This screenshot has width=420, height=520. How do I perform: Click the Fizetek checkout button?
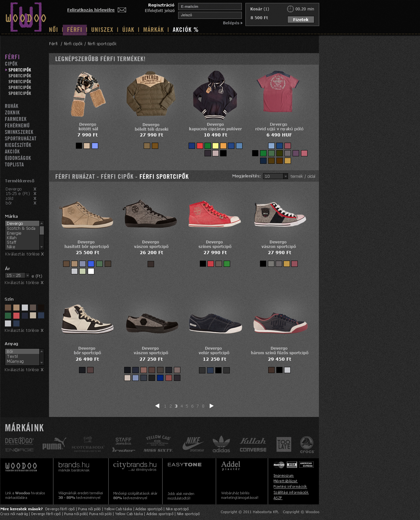(x=301, y=19)
